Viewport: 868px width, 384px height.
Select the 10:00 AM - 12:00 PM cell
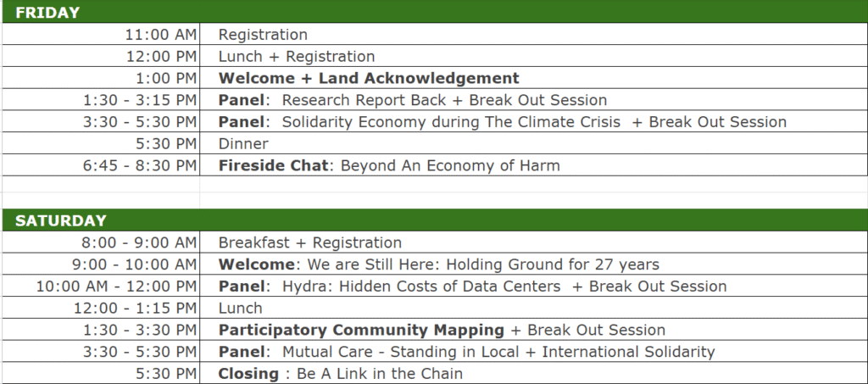click(x=101, y=286)
